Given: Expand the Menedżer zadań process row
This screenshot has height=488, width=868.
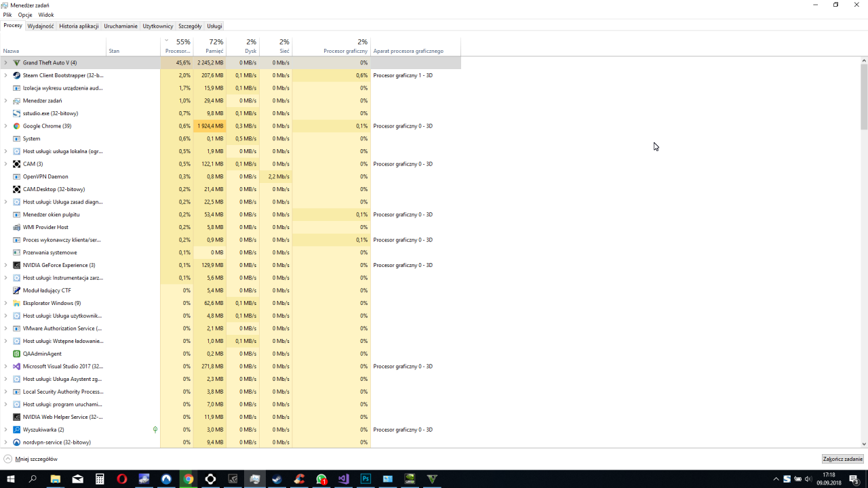Looking at the screenshot, I should (x=5, y=100).
